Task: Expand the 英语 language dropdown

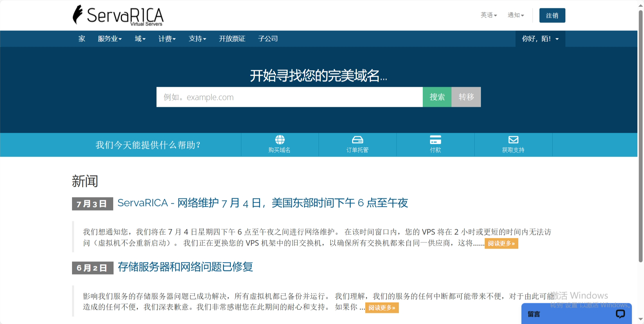Action: (489, 15)
